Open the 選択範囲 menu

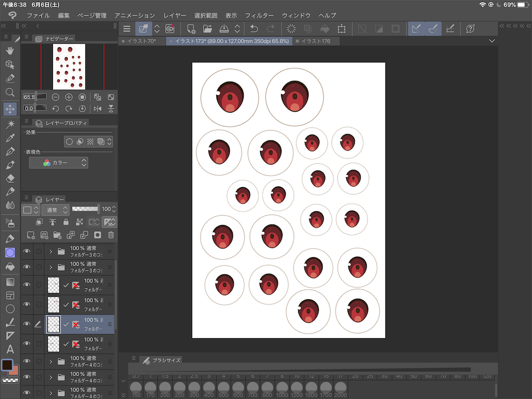point(206,15)
